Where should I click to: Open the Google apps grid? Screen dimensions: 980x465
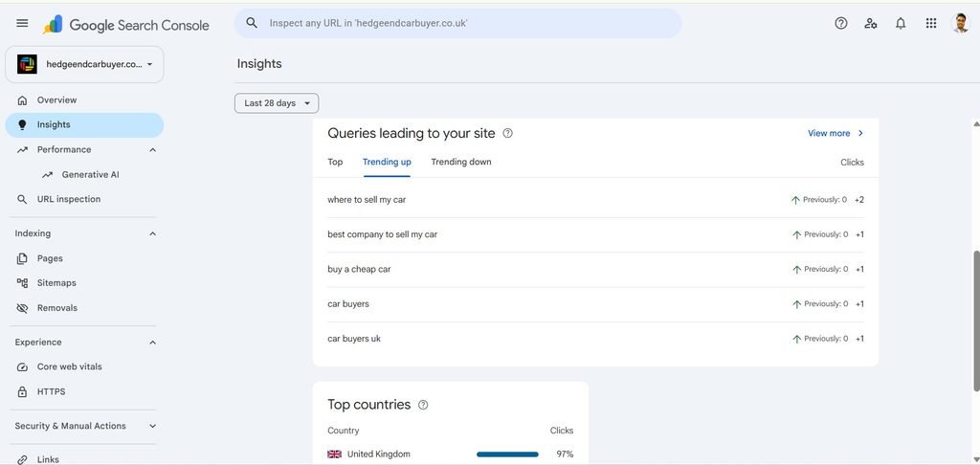pyautogui.click(x=930, y=23)
